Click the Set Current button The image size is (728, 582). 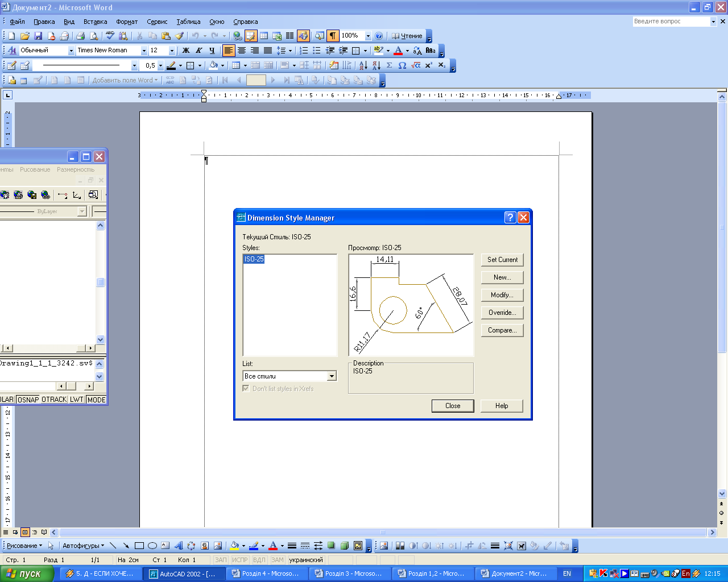(502, 260)
